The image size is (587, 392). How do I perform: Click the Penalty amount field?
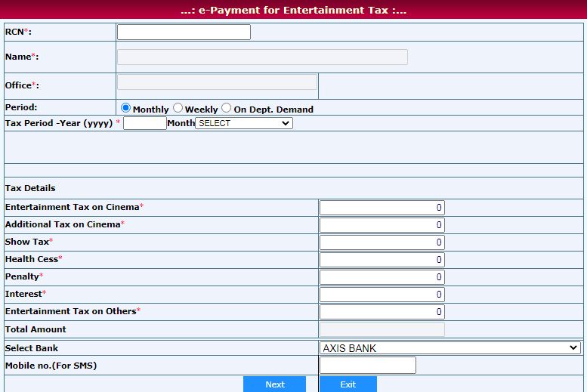382,277
